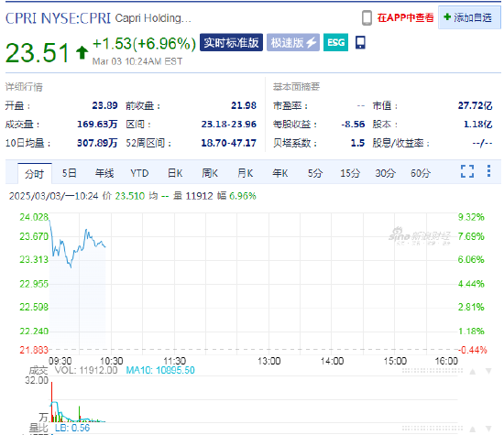Click the 9.32% percent axis label
The image size is (504, 435).
tap(471, 217)
